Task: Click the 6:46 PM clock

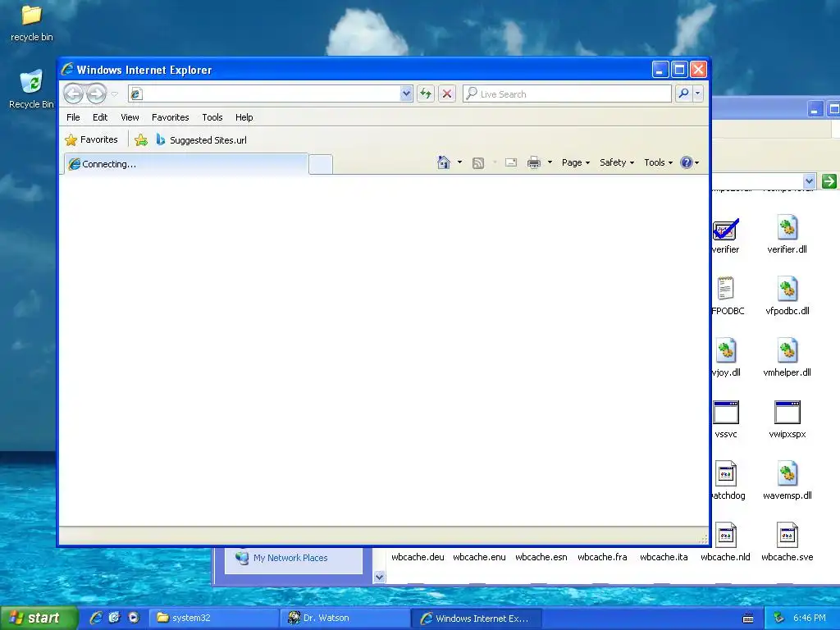Action: coord(810,618)
